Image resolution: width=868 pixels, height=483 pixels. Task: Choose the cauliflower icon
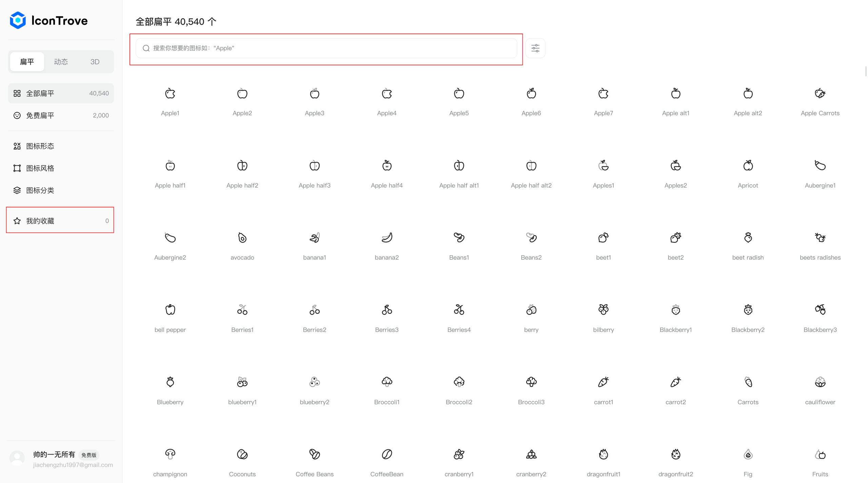[820, 382]
